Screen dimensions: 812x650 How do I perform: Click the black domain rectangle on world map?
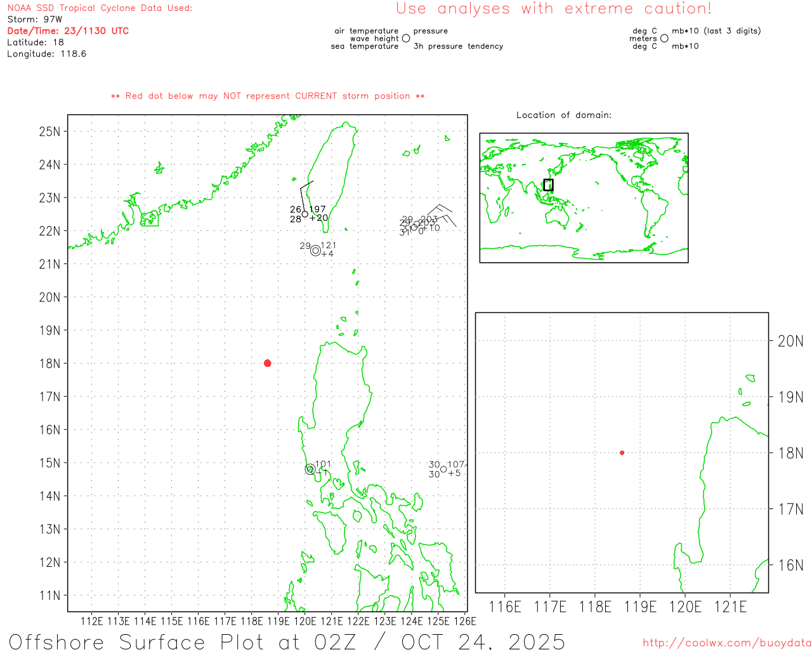click(x=548, y=185)
